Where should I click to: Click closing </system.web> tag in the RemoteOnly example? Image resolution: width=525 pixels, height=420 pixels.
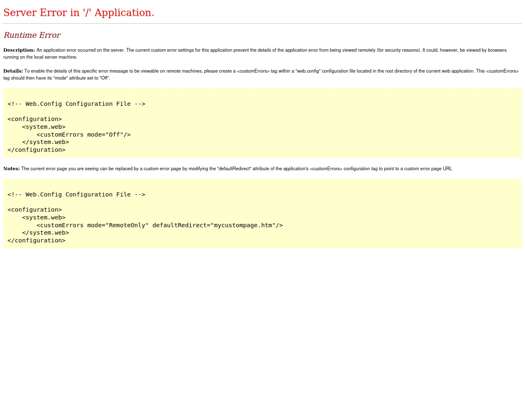pos(46,233)
